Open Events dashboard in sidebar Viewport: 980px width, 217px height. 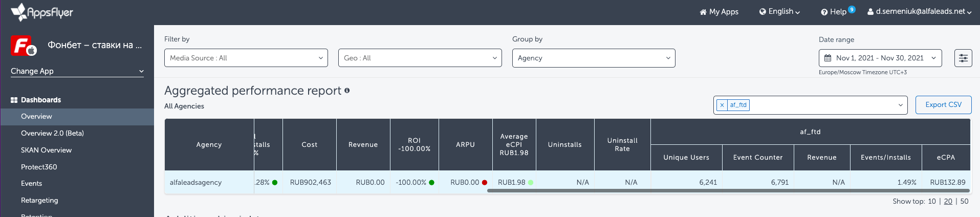coord(31,183)
